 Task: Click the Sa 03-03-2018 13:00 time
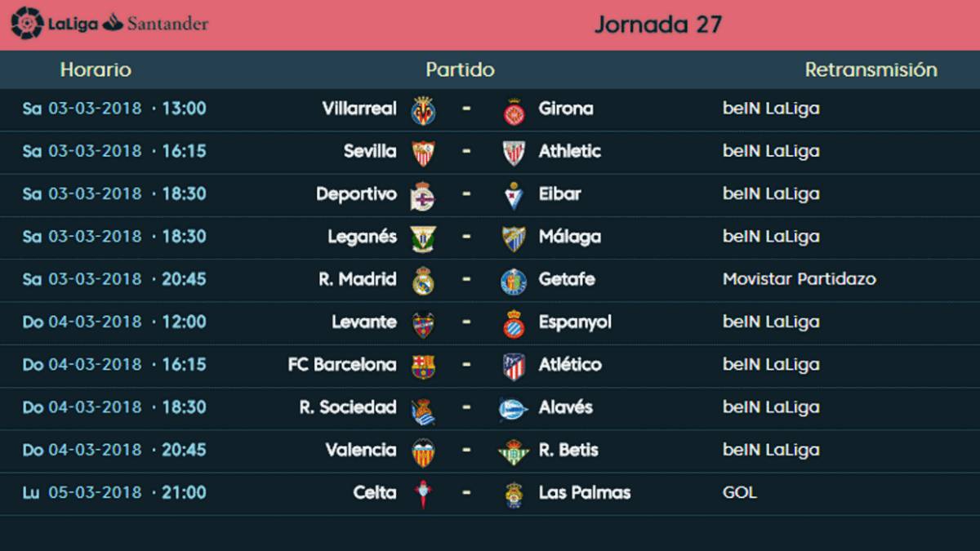click(114, 109)
